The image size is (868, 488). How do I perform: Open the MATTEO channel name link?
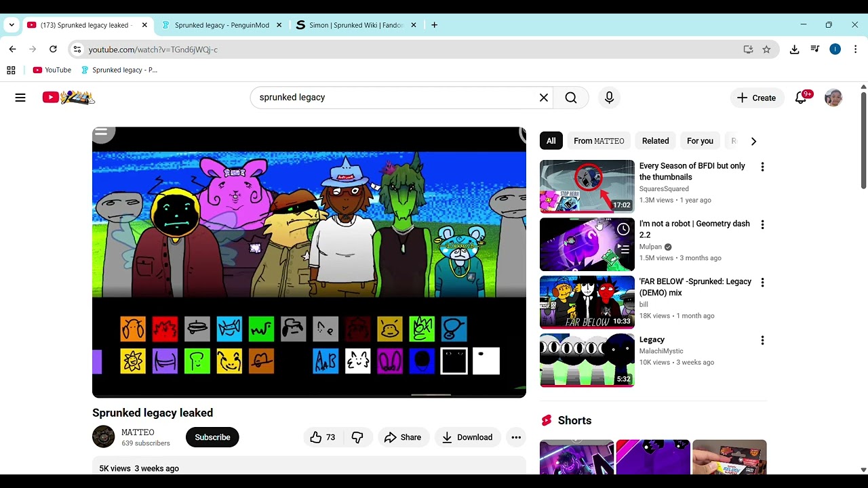point(138,432)
